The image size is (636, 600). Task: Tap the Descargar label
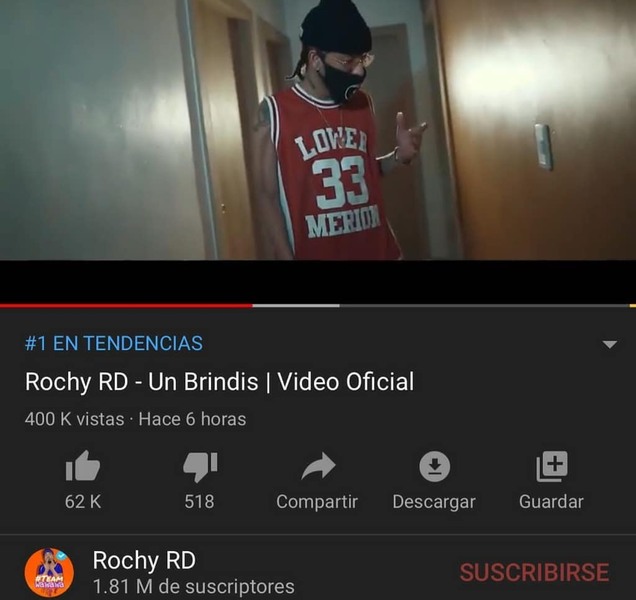[434, 503]
